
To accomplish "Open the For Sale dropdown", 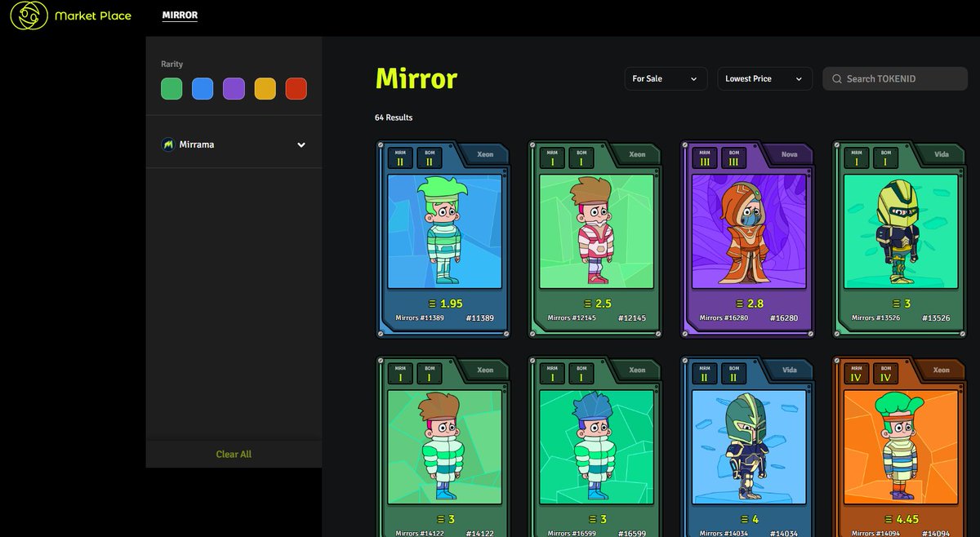I will [x=666, y=78].
